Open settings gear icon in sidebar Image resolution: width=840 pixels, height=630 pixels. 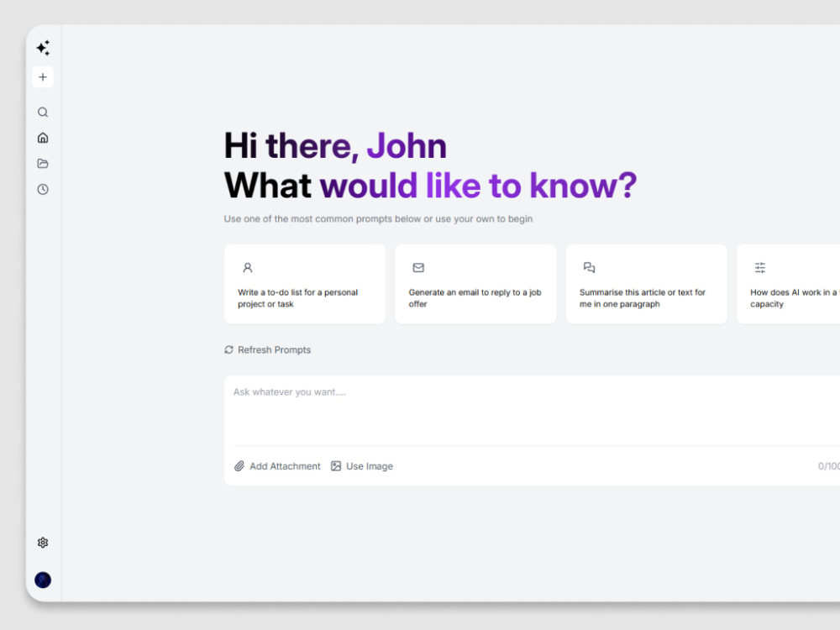[x=43, y=543]
